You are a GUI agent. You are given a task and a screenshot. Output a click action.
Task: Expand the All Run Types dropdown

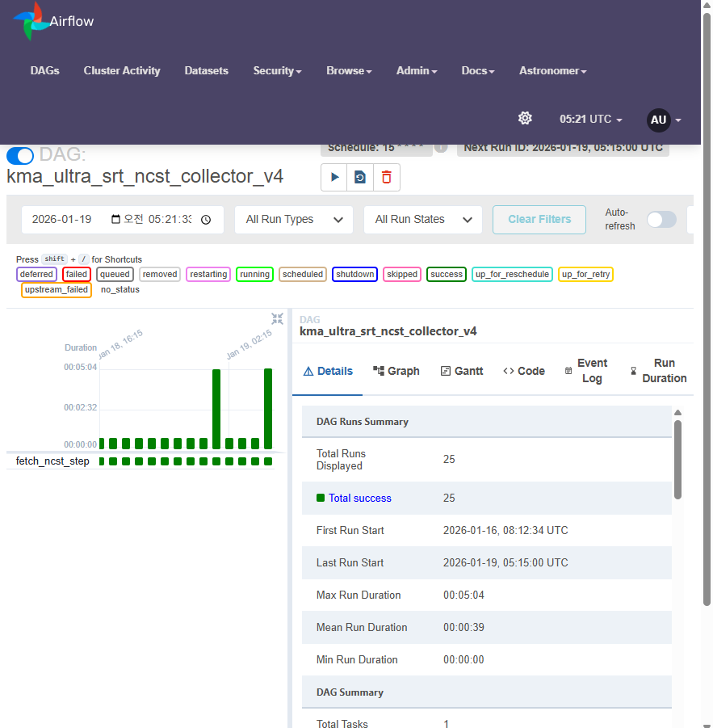294,220
